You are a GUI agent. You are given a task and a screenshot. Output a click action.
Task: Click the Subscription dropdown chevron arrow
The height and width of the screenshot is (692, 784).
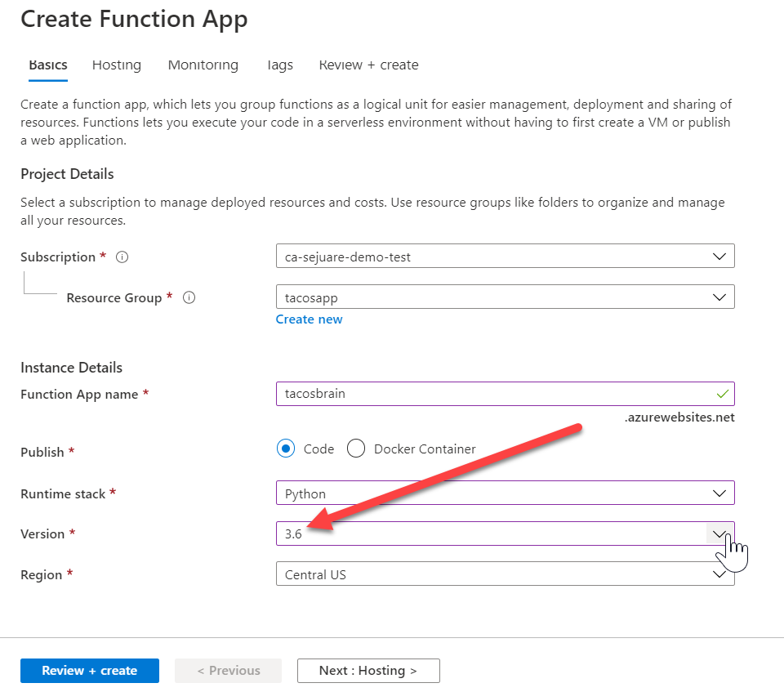(719, 256)
